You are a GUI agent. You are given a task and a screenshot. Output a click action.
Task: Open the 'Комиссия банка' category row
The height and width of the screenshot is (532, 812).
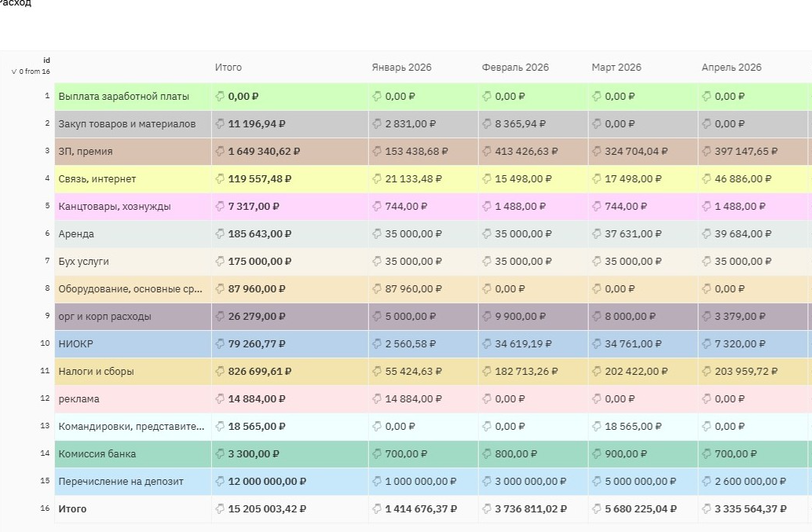tap(133, 453)
